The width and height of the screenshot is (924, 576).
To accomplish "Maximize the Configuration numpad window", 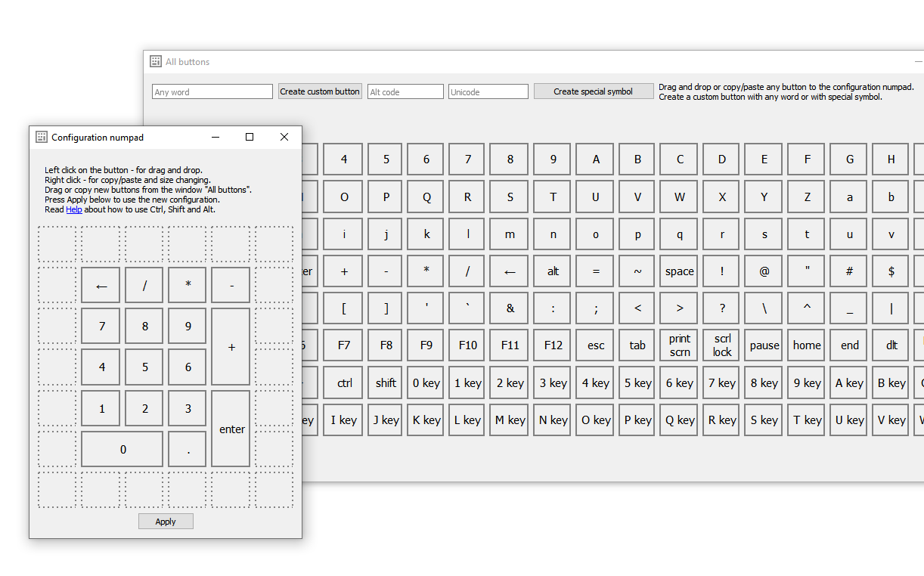I will tap(250, 137).
